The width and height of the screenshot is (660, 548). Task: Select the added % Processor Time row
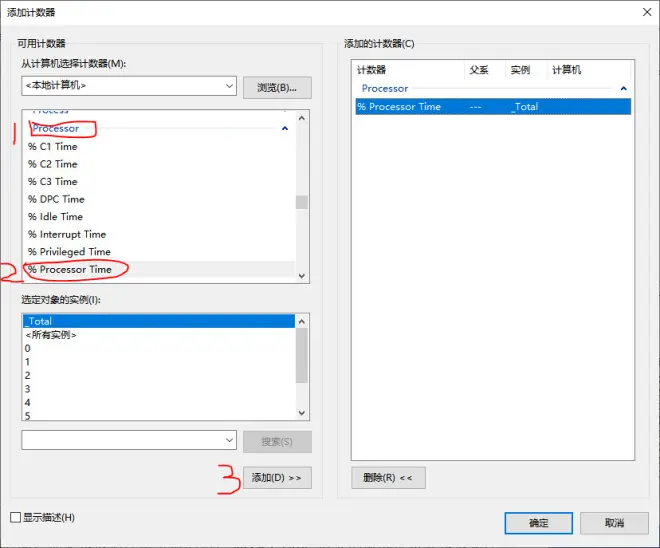click(493, 106)
